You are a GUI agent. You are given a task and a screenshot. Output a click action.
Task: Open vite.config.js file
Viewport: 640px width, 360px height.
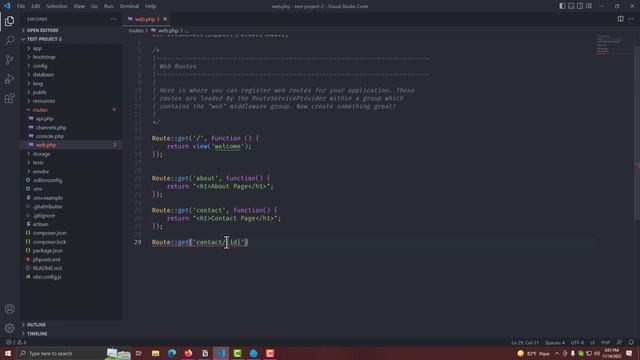(71, 277)
